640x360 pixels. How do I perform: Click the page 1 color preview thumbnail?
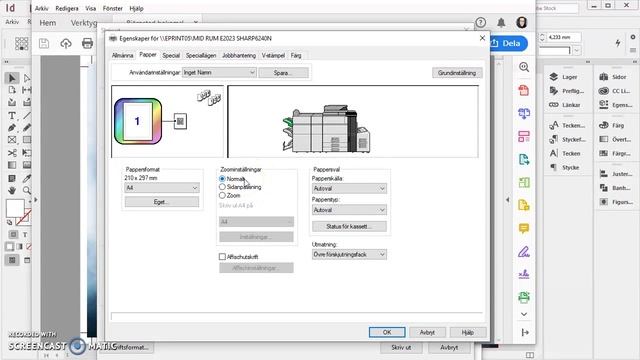[138, 121]
